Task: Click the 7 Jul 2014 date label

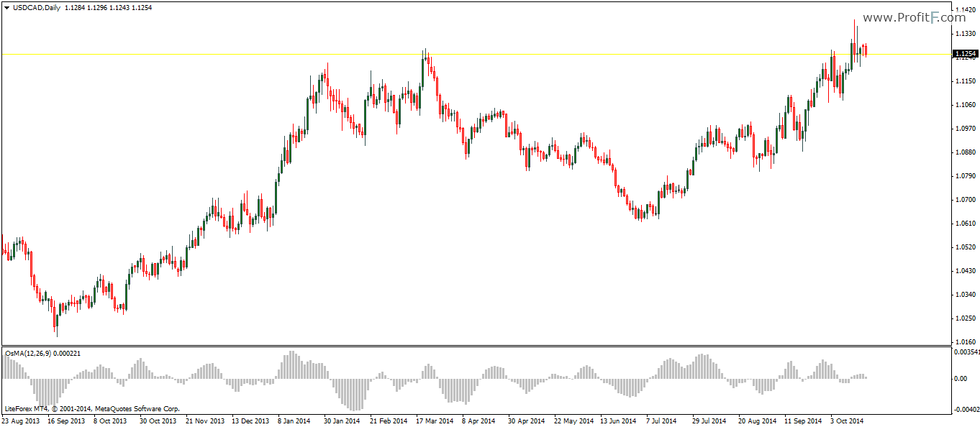Action: 662,421
